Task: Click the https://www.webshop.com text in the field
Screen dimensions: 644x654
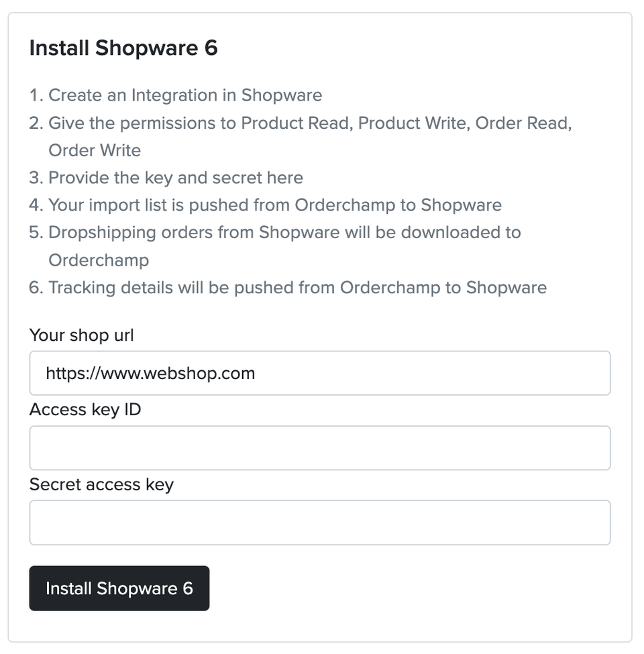Action: tap(150, 373)
